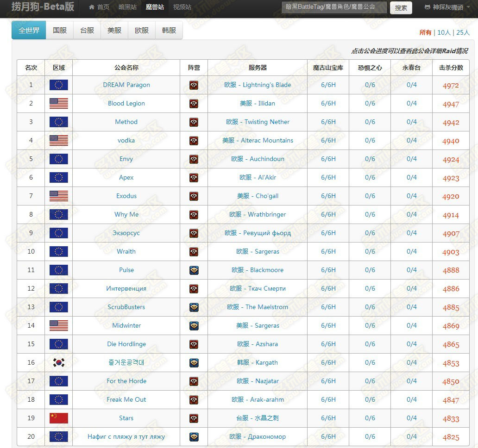Open server link 韩服 - Kargath

tap(258, 363)
